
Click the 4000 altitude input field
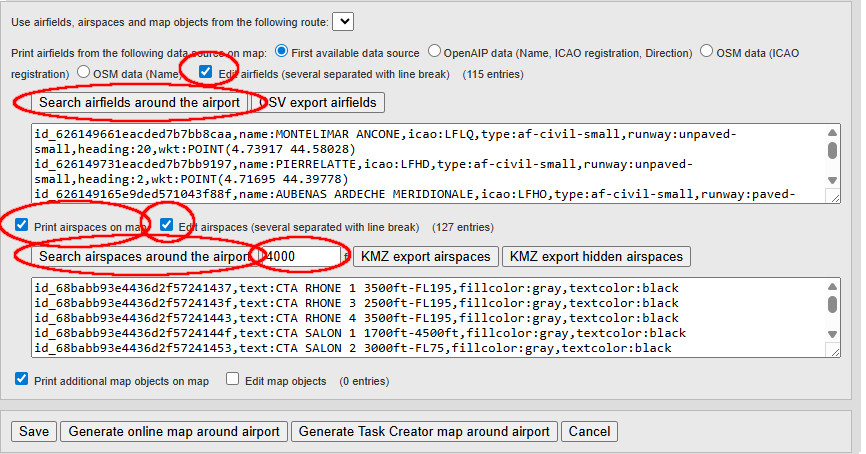click(300, 257)
